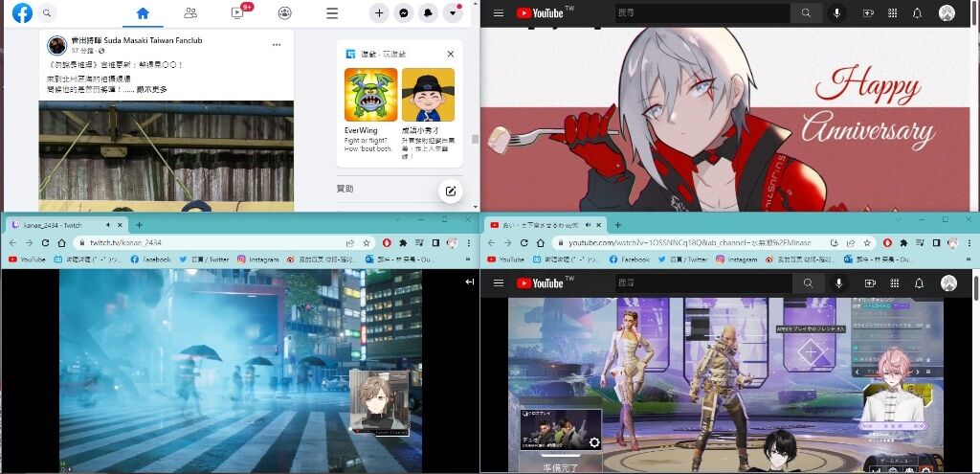Open notifications bell in bottom-right YouTube page
Image resolution: width=980 pixels, height=474 pixels.
pyautogui.click(x=919, y=283)
